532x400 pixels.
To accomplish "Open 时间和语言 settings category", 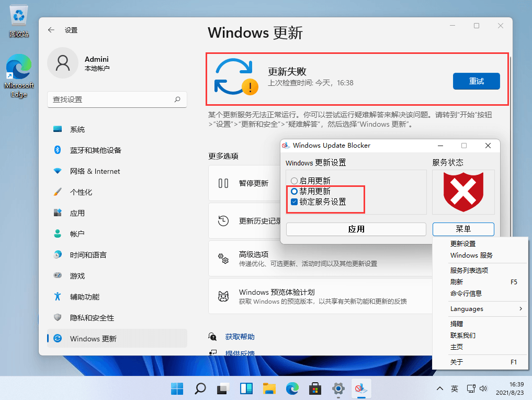I will coord(117,255).
